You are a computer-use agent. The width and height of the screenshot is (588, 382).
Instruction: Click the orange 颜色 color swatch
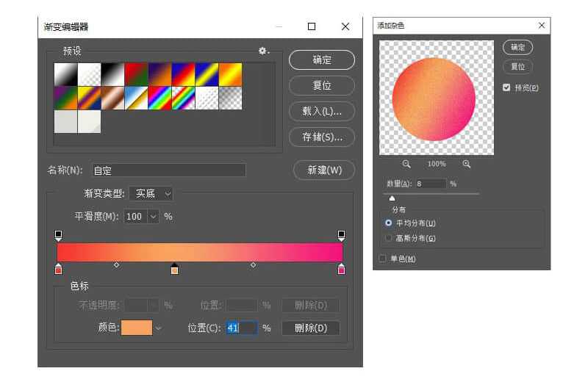(x=136, y=328)
